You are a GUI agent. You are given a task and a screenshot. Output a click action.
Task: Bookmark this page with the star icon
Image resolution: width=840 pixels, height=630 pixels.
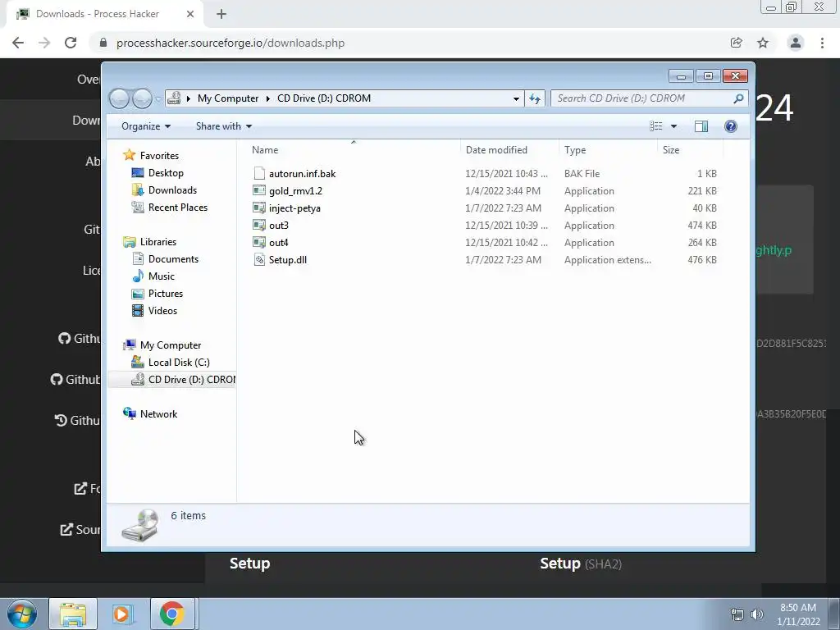tap(763, 43)
